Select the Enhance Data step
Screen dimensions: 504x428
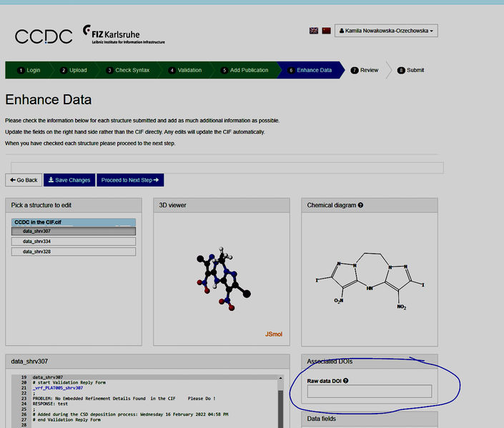(x=310, y=70)
